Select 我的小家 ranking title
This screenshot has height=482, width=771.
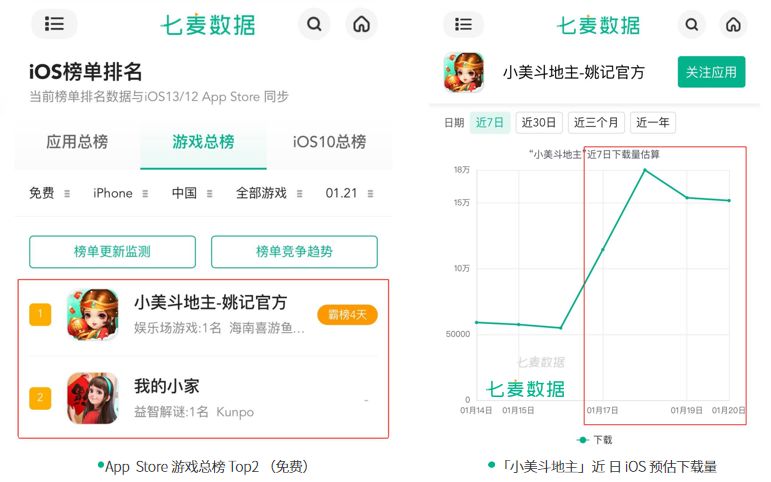click(167, 386)
